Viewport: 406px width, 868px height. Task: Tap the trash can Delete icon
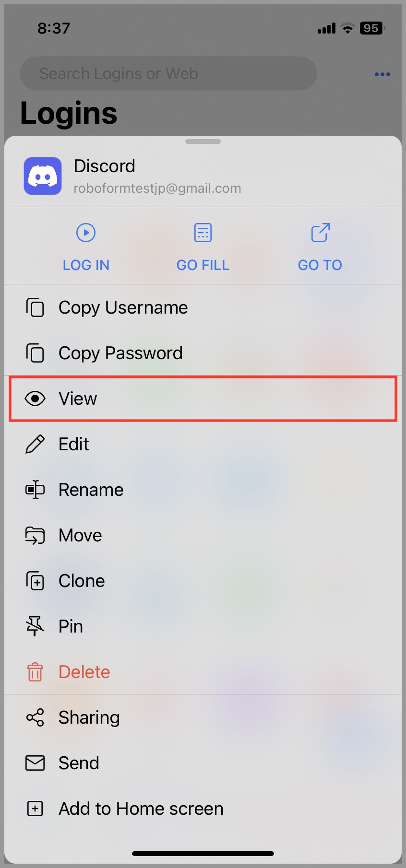click(x=35, y=672)
